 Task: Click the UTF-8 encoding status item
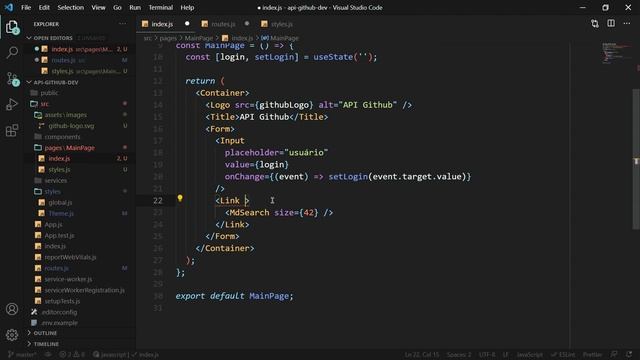coord(487,355)
